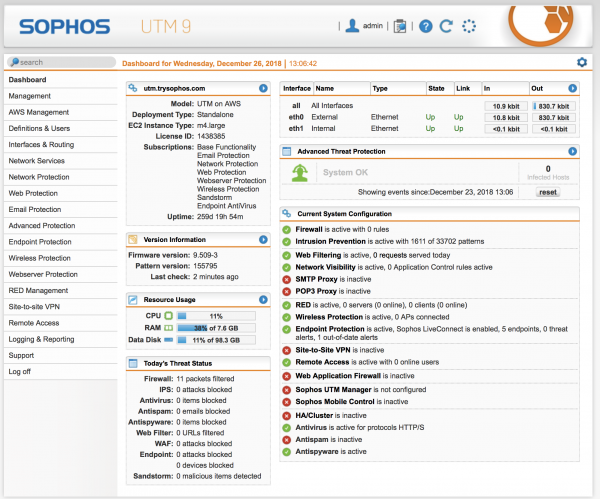
Task: Click the red SMTP Proxy status icon
Action: (287, 282)
